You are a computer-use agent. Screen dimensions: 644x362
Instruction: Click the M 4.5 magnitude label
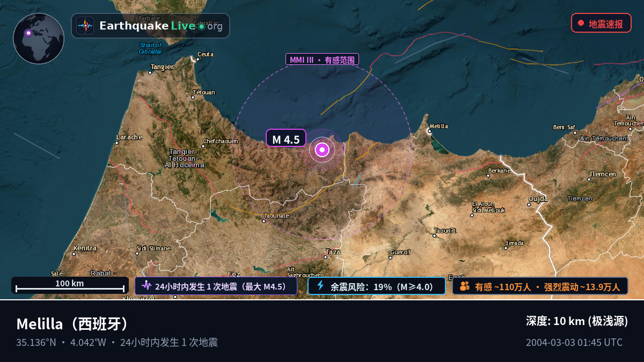click(286, 138)
